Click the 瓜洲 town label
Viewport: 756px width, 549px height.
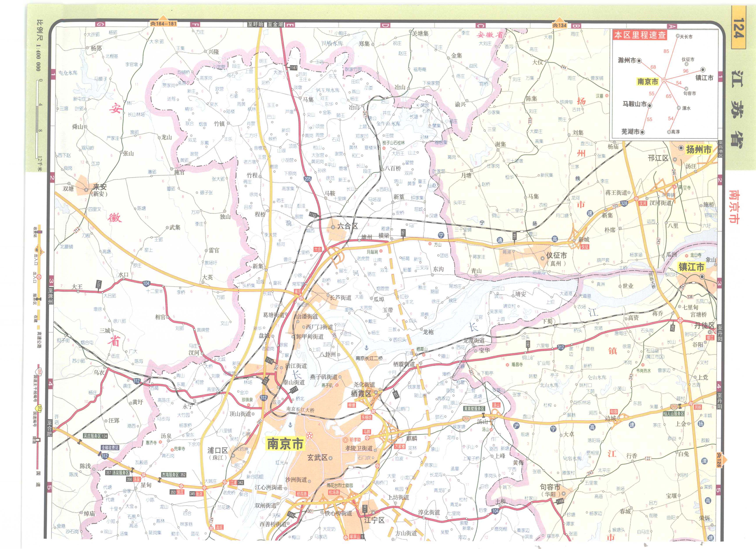[671, 254]
